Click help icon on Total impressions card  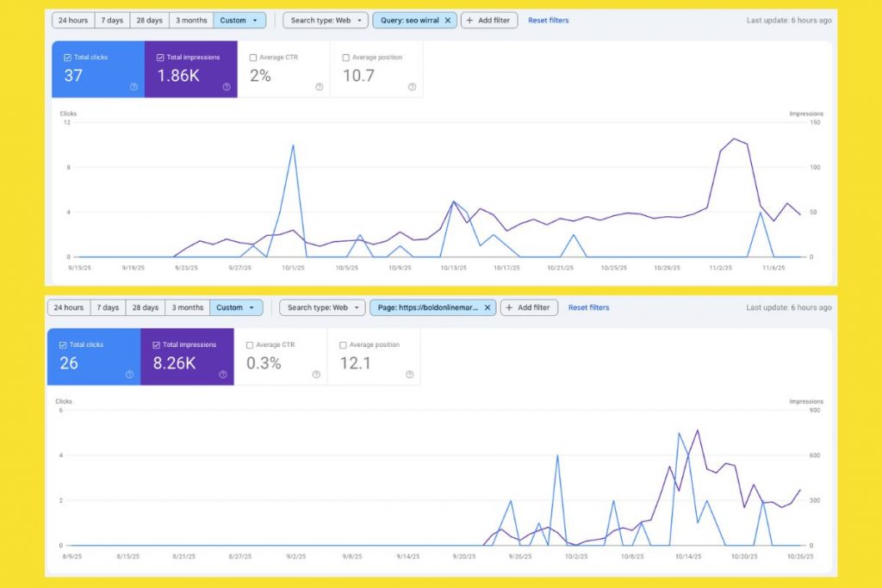coord(227,86)
